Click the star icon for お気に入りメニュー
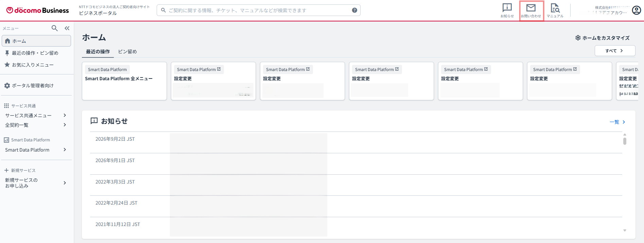The image size is (644, 243). (7, 65)
